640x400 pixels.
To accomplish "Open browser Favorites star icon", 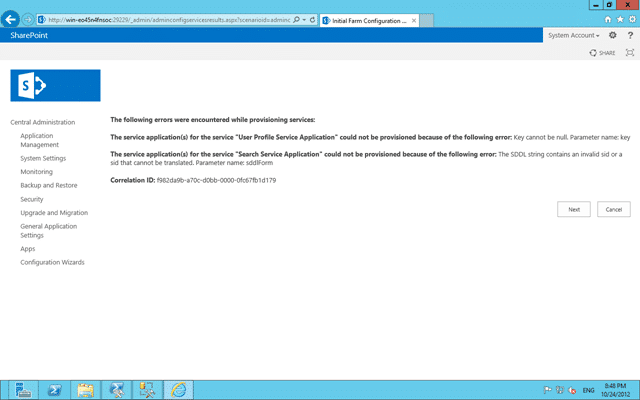I will 620,19.
